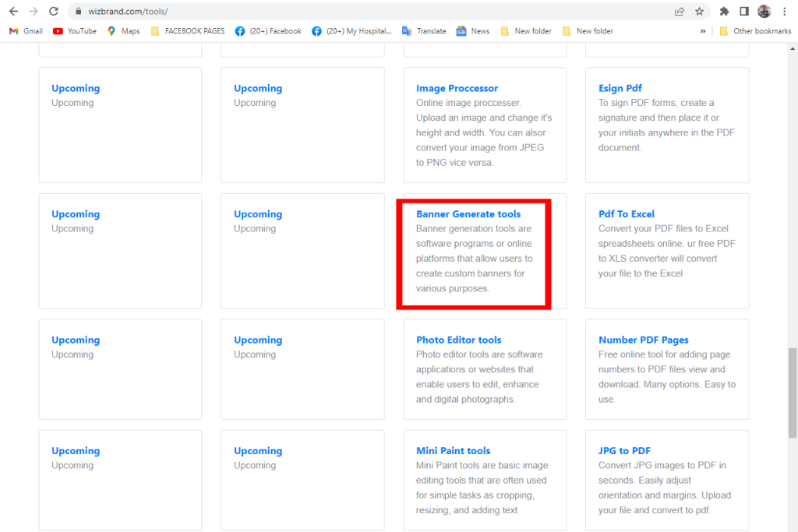This screenshot has height=532, width=798.
Task: Open Mini Paint tools link
Action: (x=453, y=451)
